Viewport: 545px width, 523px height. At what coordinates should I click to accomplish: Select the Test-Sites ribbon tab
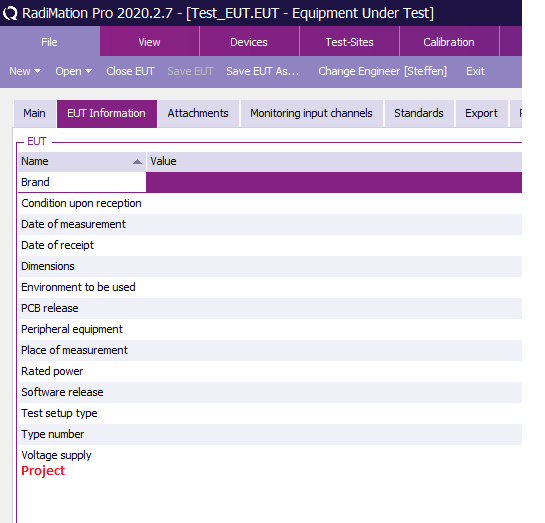point(349,42)
